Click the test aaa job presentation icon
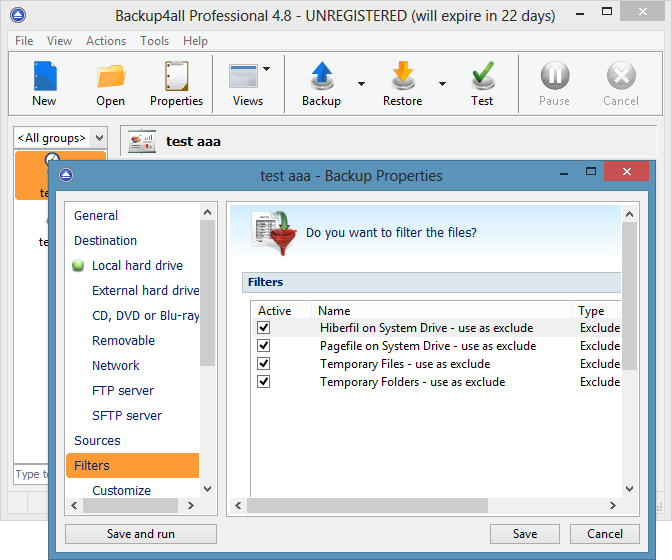This screenshot has width=672, height=560. pyautogui.click(x=142, y=142)
